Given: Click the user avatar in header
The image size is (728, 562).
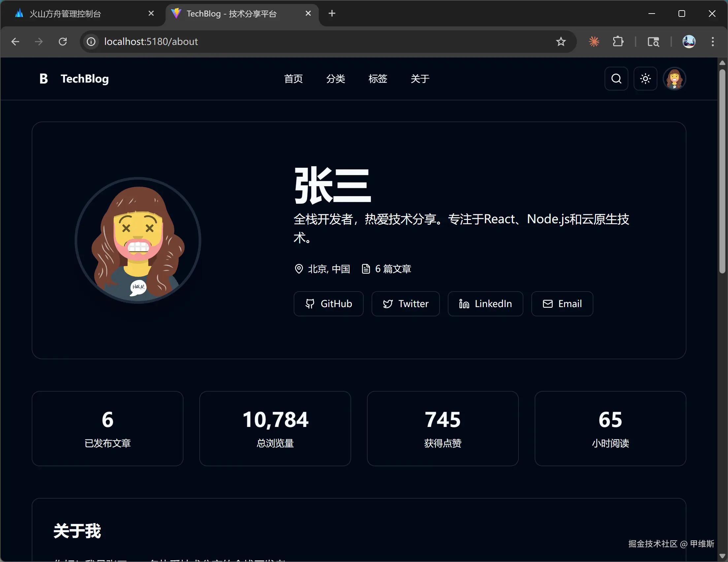Looking at the screenshot, I should click(x=674, y=79).
